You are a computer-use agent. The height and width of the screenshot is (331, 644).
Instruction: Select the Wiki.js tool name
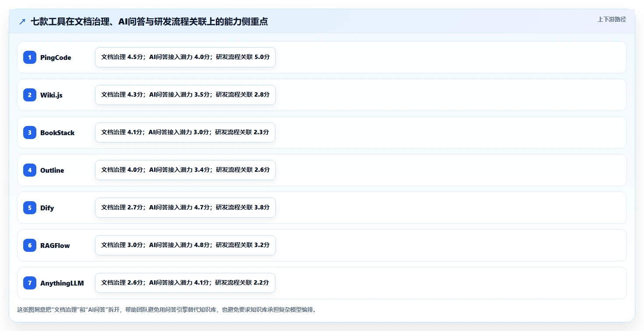(x=51, y=95)
